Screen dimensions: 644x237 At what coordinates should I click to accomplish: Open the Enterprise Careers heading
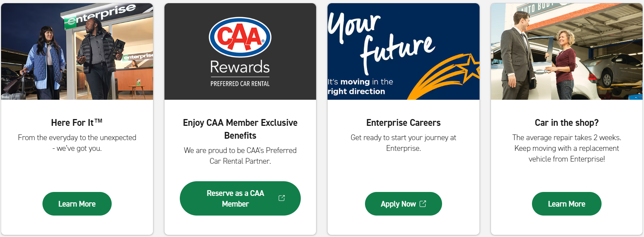(x=403, y=123)
